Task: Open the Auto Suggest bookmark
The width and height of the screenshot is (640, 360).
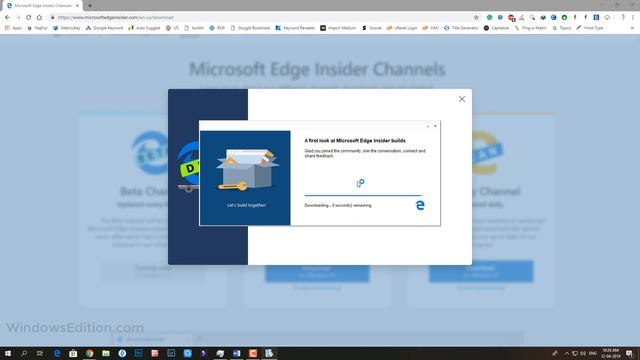Action: coord(144,28)
